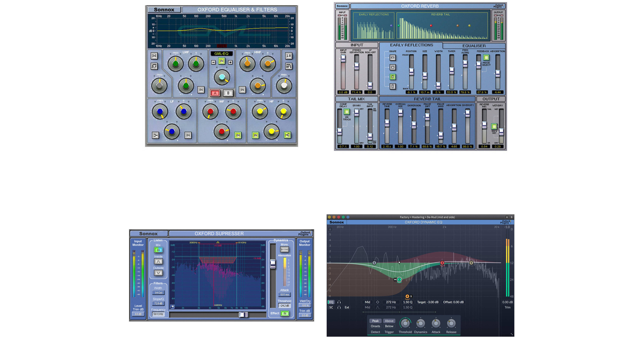Click the Ext sidechain button
This screenshot has height=338, width=644.
[x=347, y=308]
